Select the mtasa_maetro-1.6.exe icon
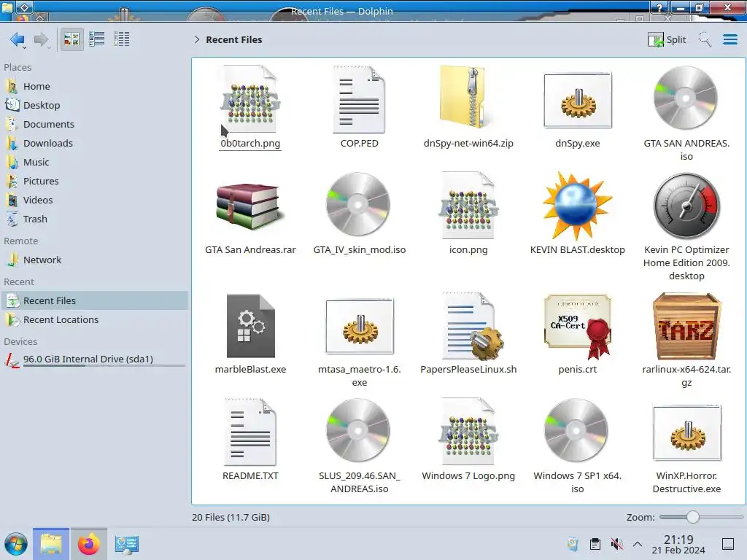Screen dimensions: 747x560 point(360,326)
